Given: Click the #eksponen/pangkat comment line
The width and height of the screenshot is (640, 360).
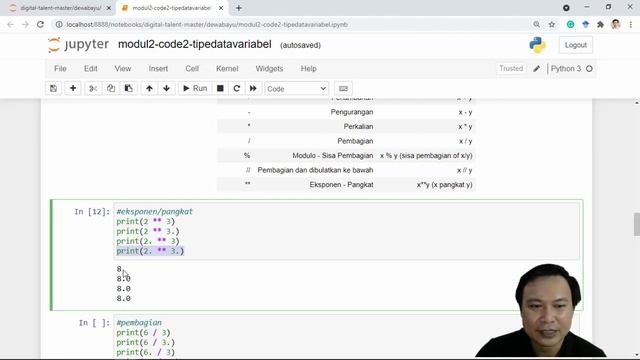Looking at the screenshot, I should click(x=154, y=211).
